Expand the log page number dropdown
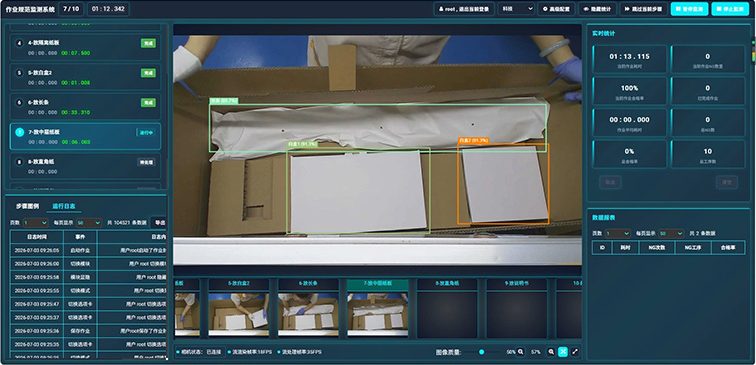Screen dimensions: 756x365 [36, 223]
